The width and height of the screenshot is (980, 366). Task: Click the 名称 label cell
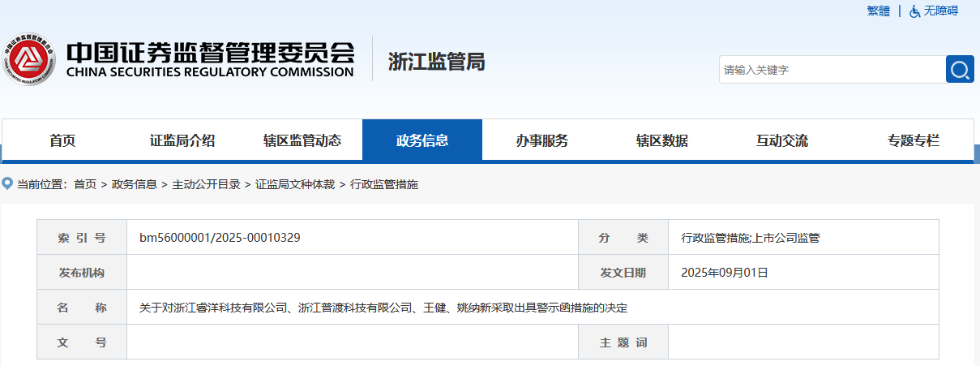click(82, 308)
